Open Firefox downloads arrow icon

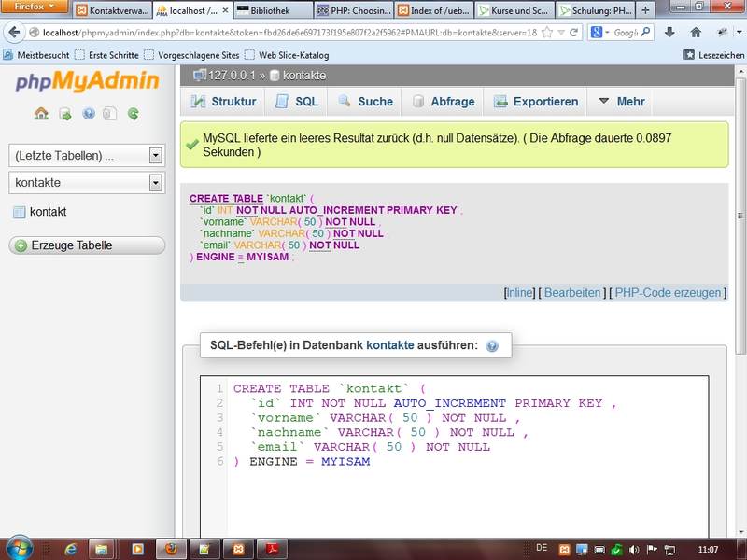click(669, 33)
